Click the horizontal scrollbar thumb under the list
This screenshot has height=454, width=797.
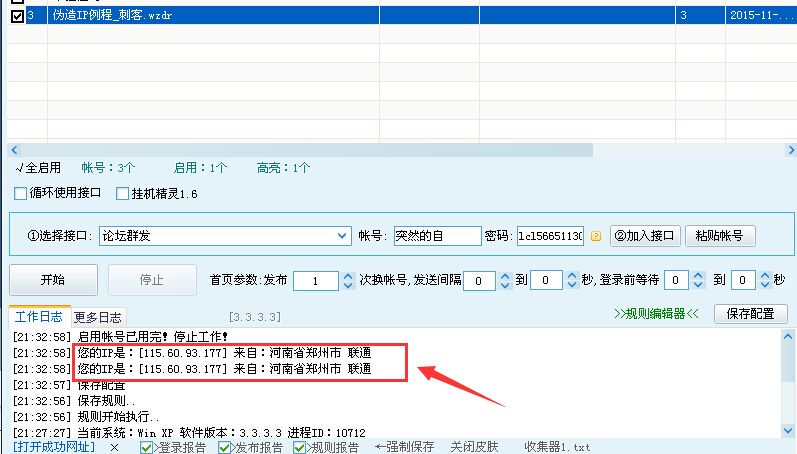coord(306,150)
